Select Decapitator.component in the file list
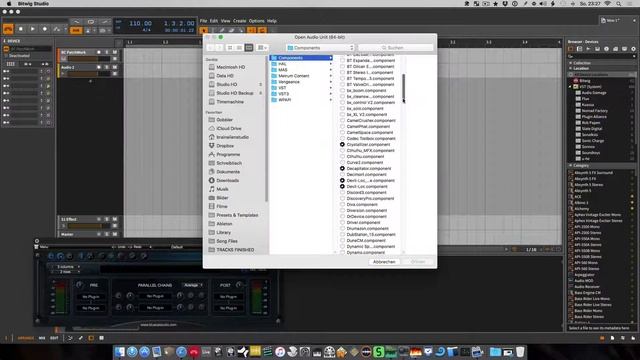The width and height of the screenshot is (640, 360). [x=369, y=169]
